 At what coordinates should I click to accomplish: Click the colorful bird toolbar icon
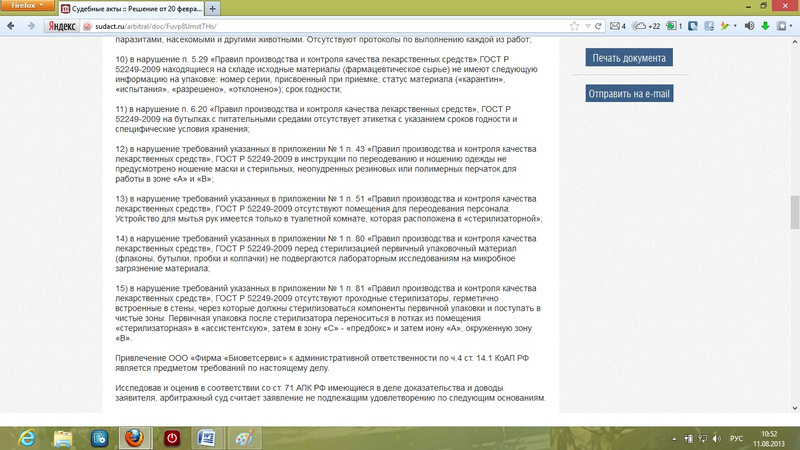pos(725,26)
